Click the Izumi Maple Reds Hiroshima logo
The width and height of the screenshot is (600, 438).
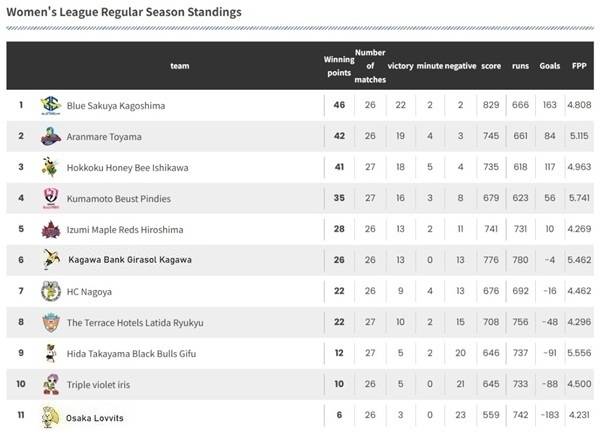coord(50,229)
